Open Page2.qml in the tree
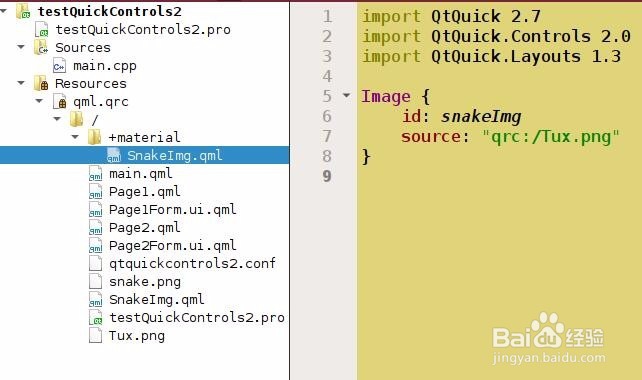The image size is (642, 380). (145, 228)
